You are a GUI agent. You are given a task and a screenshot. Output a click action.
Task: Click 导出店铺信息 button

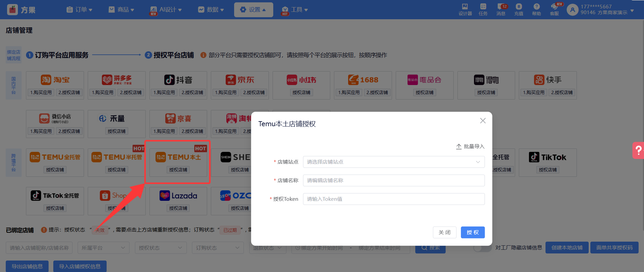tap(27, 267)
